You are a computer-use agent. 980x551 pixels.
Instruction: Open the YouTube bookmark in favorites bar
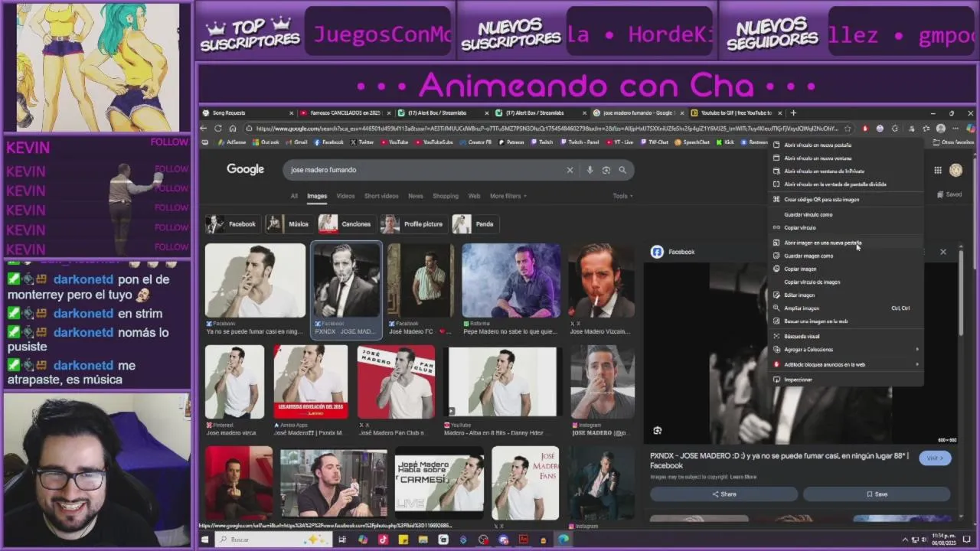[x=394, y=142]
